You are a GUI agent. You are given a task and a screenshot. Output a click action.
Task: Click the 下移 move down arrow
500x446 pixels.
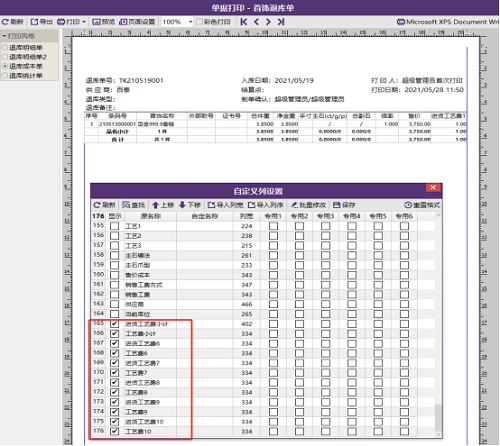pyautogui.click(x=182, y=205)
